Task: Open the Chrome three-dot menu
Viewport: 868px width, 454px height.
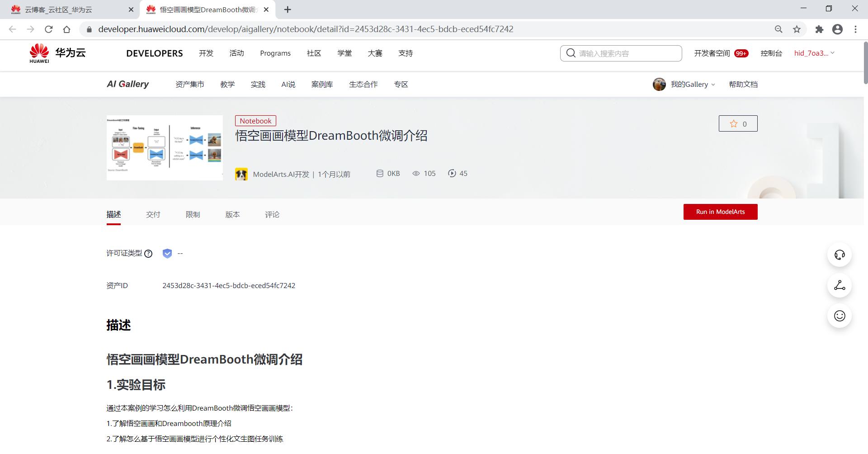Action: pos(855,29)
